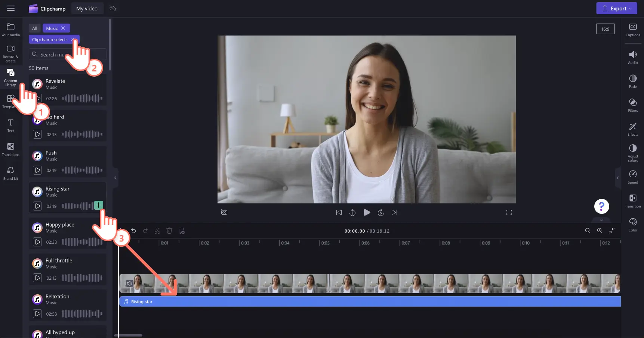Rename the My video title
This screenshot has height=338, width=644.
point(87,8)
